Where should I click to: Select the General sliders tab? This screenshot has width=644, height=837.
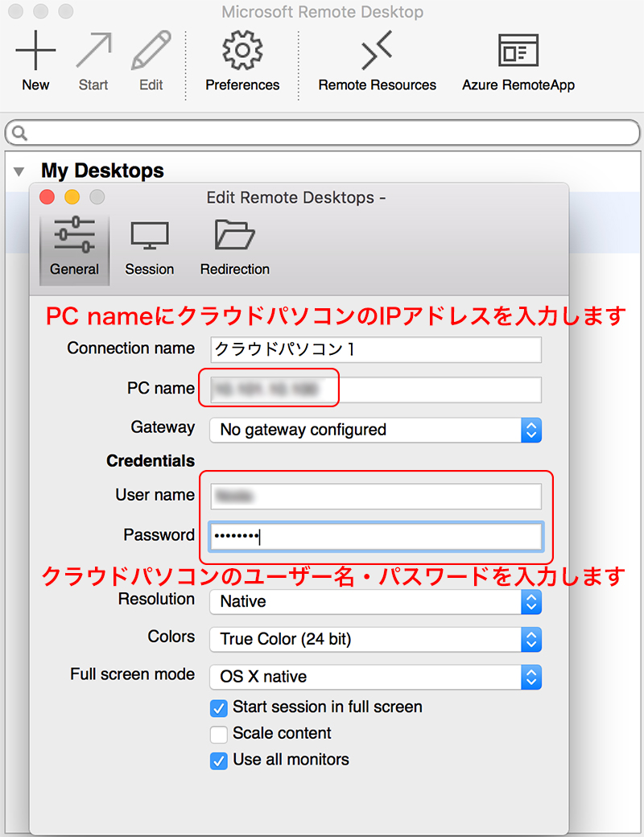75,249
